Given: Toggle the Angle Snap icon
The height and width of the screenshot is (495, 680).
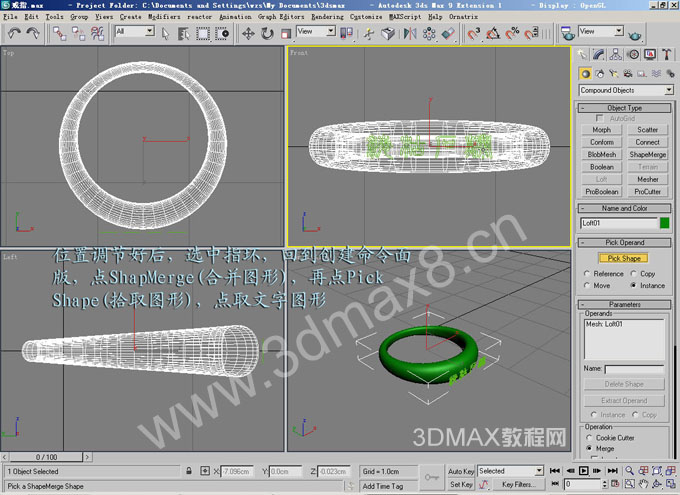Looking at the screenshot, I should (x=493, y=33).
